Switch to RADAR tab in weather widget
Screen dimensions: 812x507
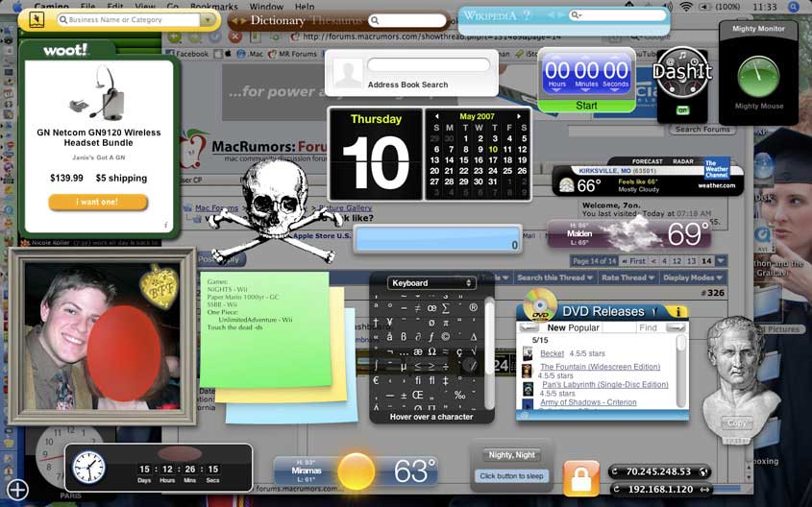682,161
